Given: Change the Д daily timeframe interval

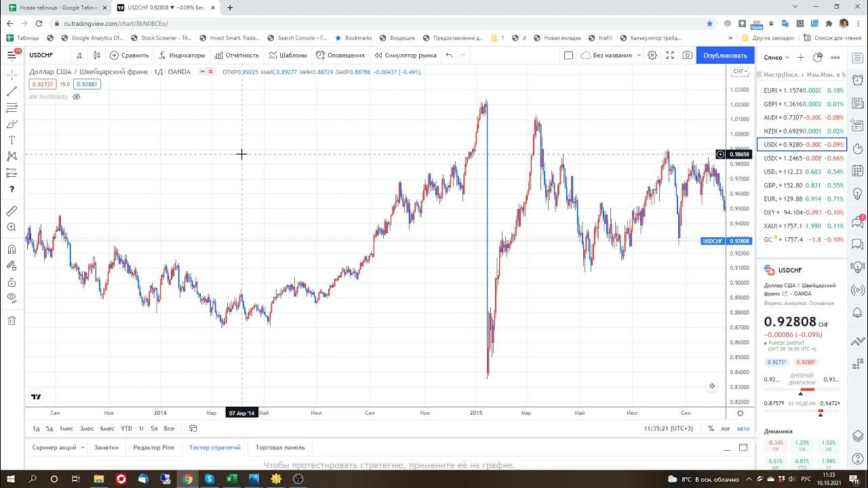Looking at the screenshot, I should coord(79,55).
